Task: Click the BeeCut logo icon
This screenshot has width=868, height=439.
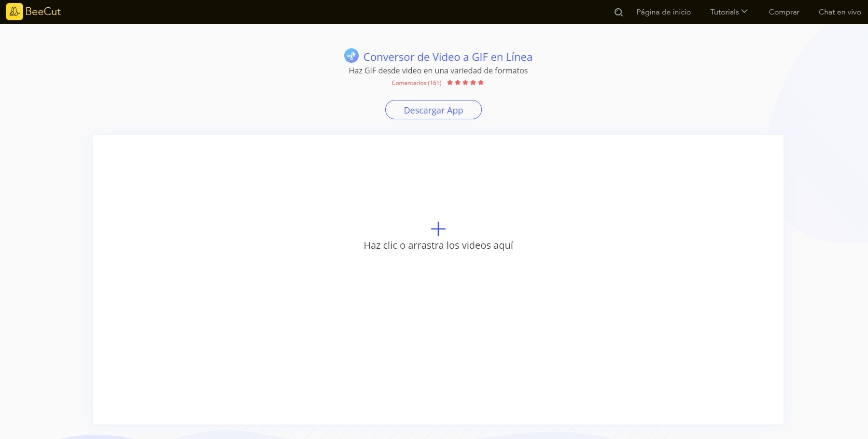Action: (14, 12)
